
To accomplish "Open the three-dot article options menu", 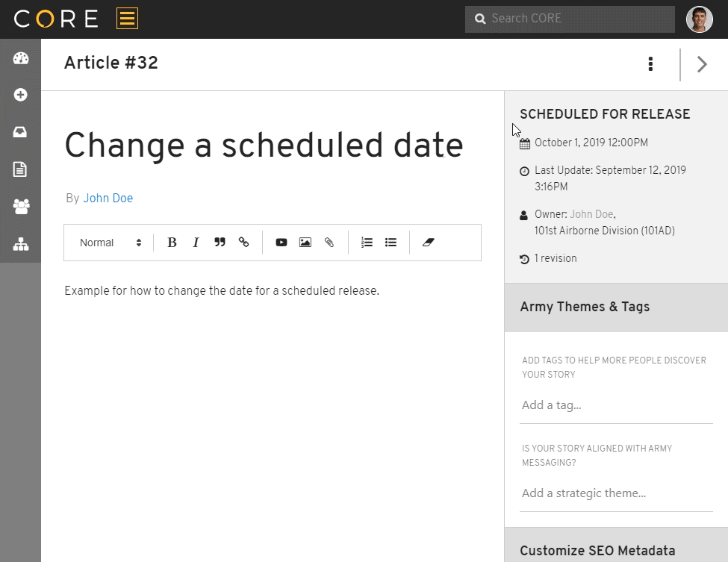I will 650,64.
